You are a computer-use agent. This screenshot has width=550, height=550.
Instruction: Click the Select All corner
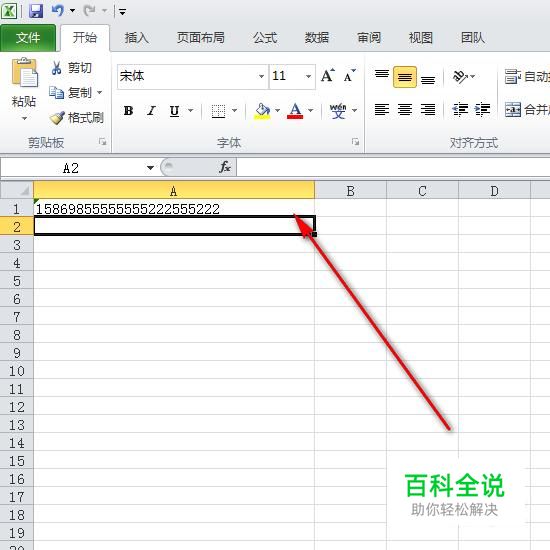(16, 190)
